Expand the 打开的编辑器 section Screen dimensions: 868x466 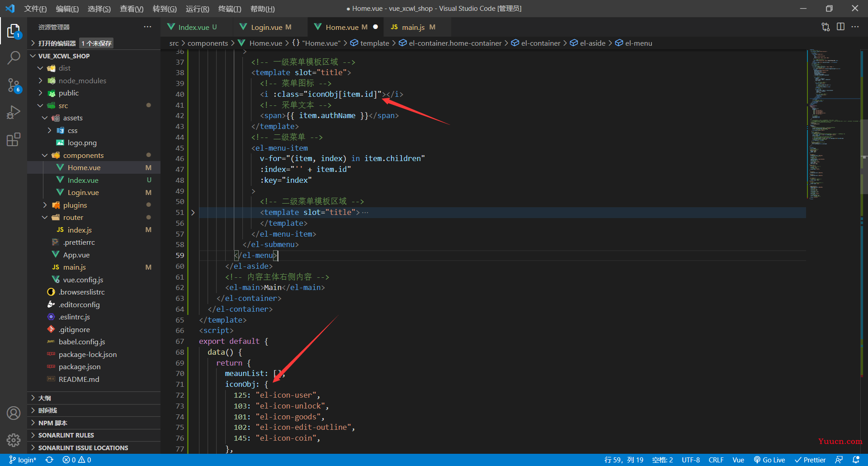pos(57,43)
